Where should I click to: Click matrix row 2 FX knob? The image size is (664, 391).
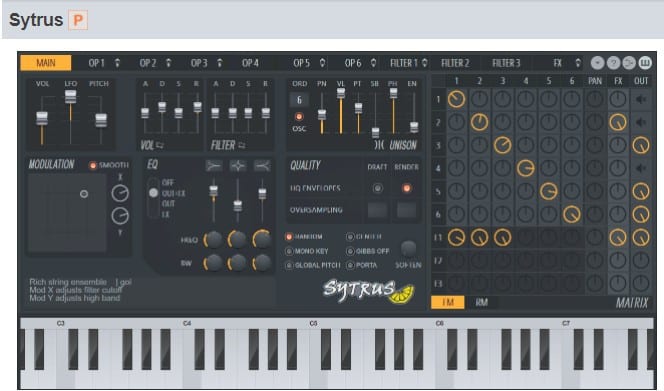[x=618, y=122]
